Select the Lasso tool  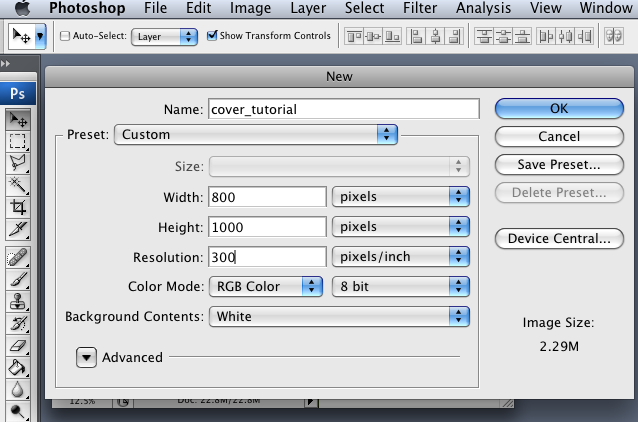pos(17,163)
